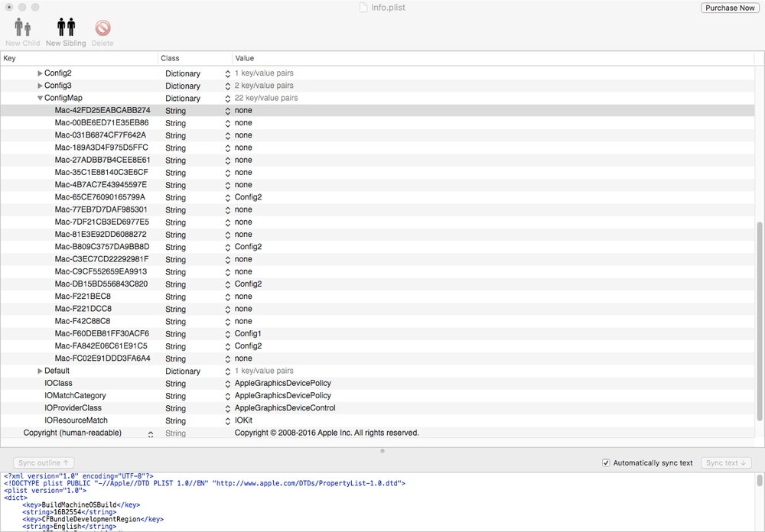The width and height of the screenshot is (765, 532).
Task: Open class stepper for Mac-42FD25EABCABB274 row
Action: coord(227,111)
